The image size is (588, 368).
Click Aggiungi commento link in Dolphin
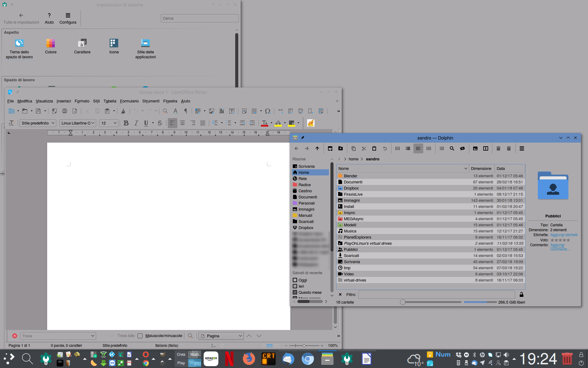560,247
